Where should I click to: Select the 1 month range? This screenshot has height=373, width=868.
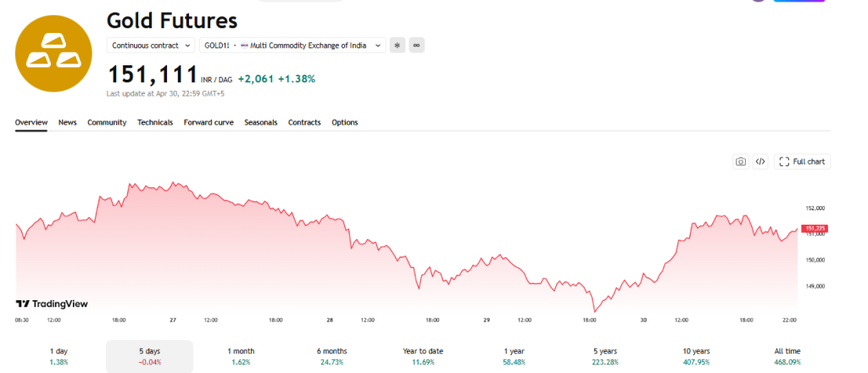(241, 356)
